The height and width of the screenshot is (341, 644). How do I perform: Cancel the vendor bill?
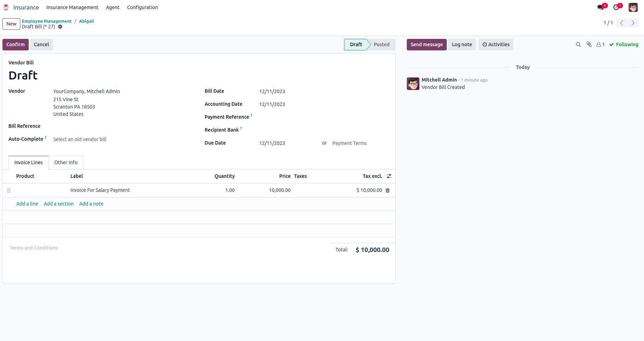coord(41,44)
